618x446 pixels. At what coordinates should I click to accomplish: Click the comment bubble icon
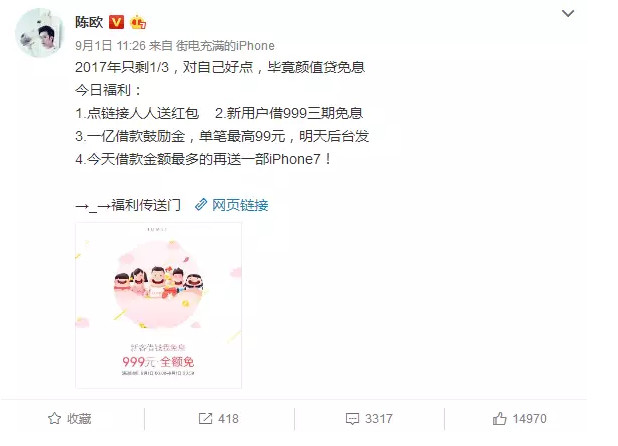point(352,419)
